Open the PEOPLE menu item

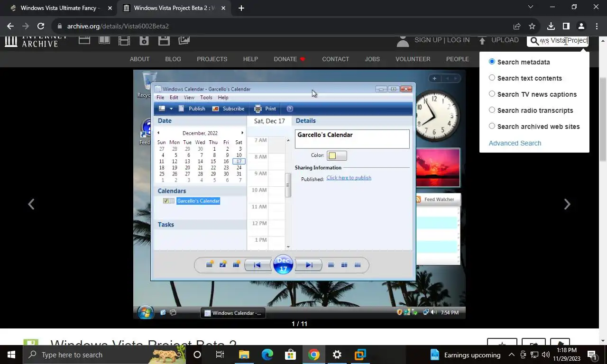[x=457, y=59]
